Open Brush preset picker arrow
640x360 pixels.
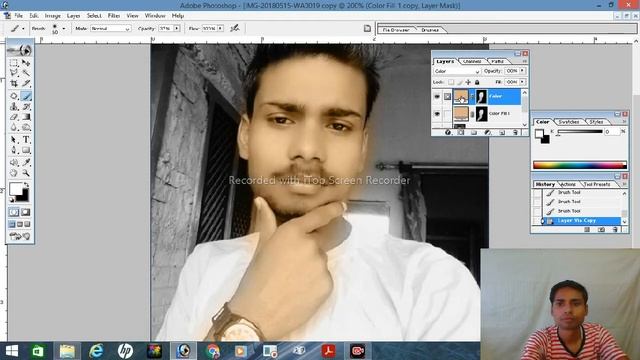pyautogui.click(x=64, y=29)
